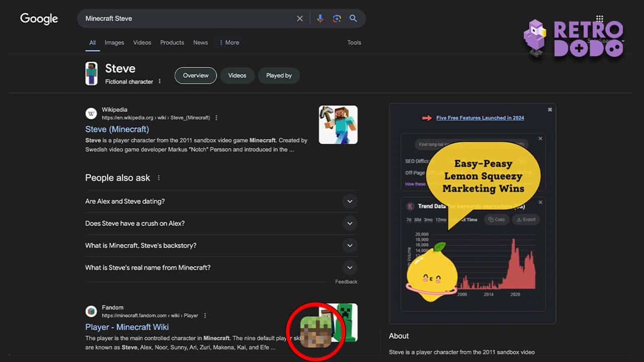This screenshot has height=362, width=644.
Task: Open the More search filters dropdown
Action: (229, 43)
